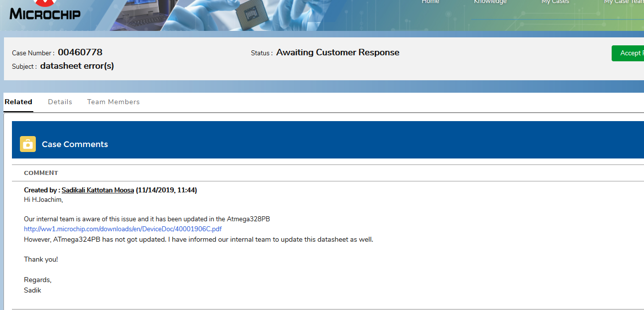Go to My Cases menu
The height and width of the screenshot is (310, 644).
click(x=555, y=2)
